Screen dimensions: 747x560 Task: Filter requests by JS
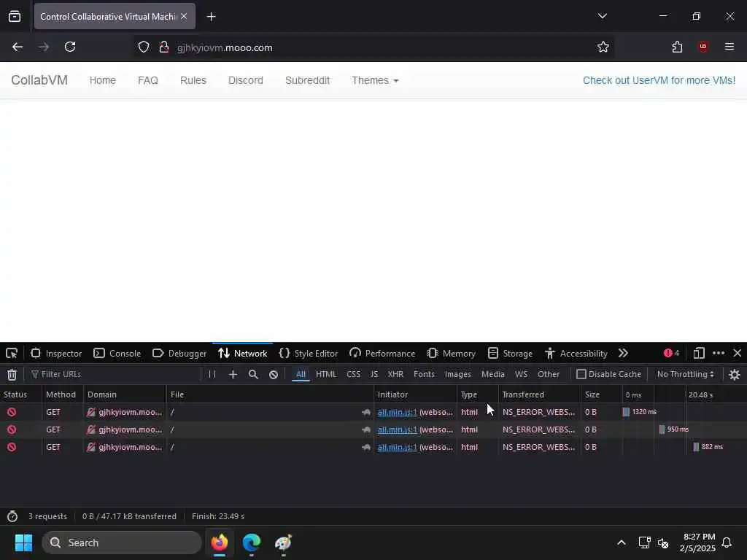pos(374,374)
